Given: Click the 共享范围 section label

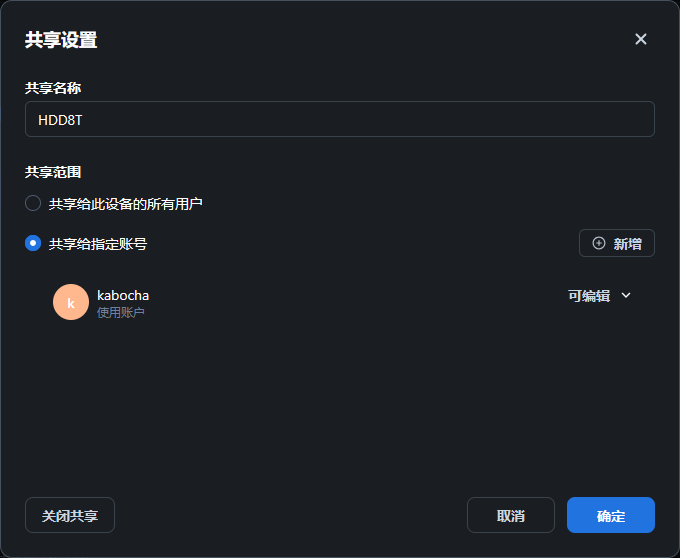Looking at the screenshot, I should [x=53, y=172].
